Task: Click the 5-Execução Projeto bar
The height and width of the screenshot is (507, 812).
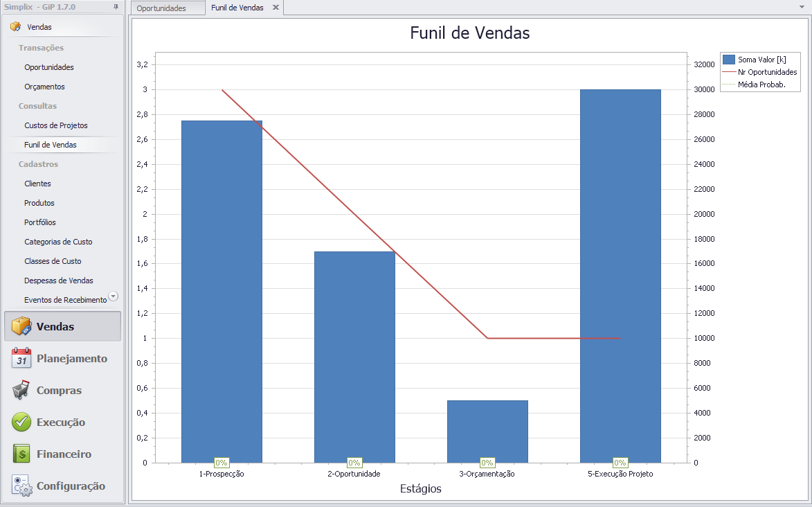Action: 620,276
